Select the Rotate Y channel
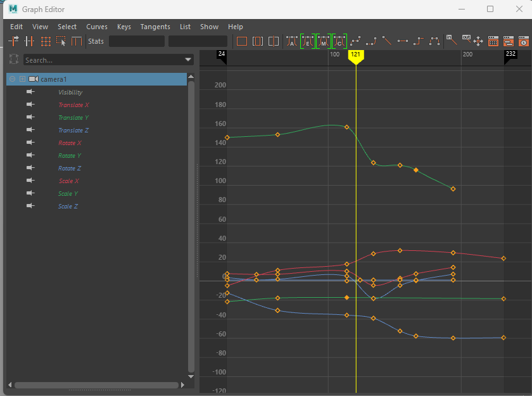Screen dimensions: 532x396 pyautogui.click(x=70, y=155)
